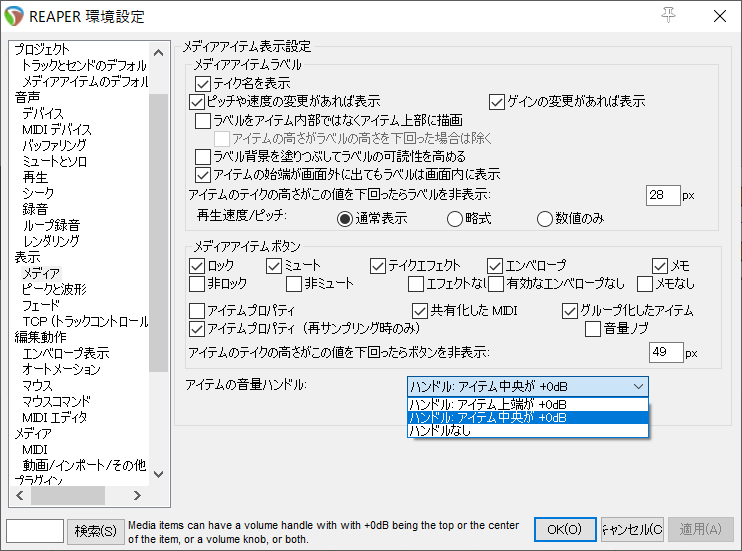The height and width of the screenshot is (551, 742).
Task: Click category list scroll up arrow
Action: point(159,53)
